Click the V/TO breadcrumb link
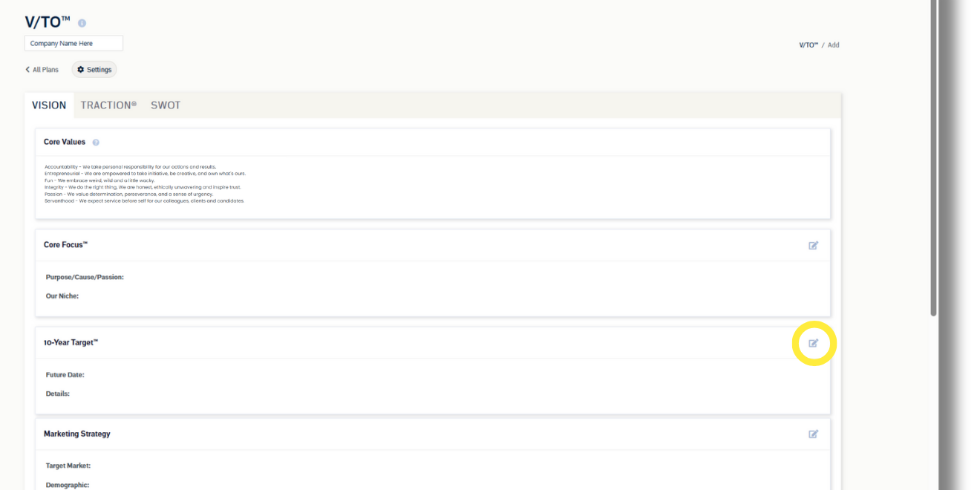 tap(808, 45)
